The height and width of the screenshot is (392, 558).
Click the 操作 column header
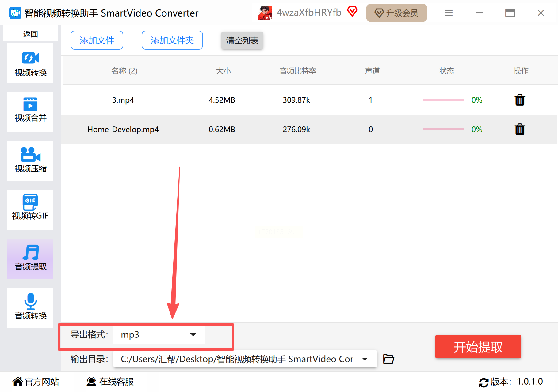click(x=521, y=71)
